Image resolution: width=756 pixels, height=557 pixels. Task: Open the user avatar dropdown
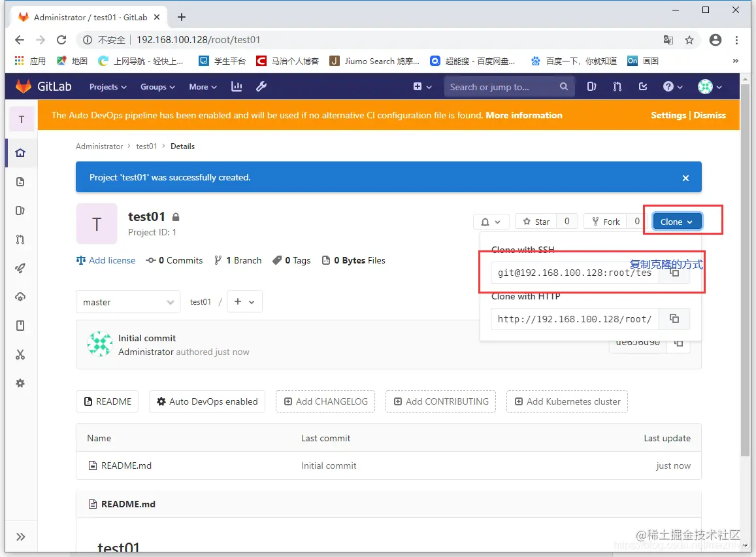[x=710, y=87]
